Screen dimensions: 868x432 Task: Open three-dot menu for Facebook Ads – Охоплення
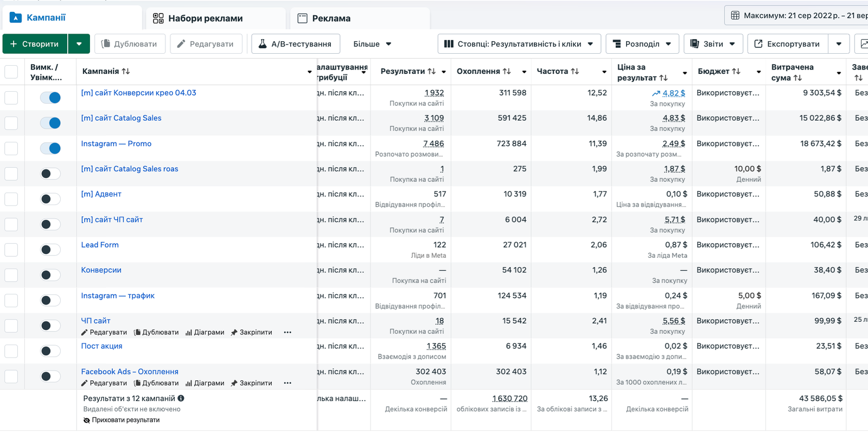tap(288, 383)
